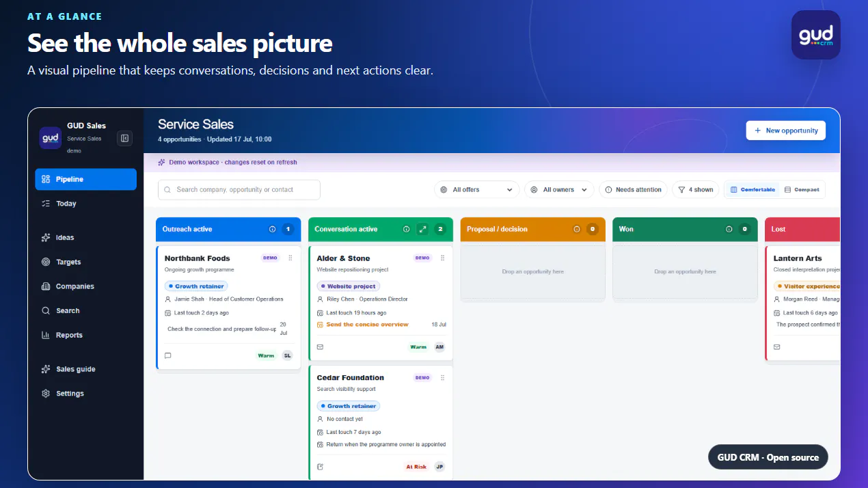The width and height of the screenshot is (868, 488).
Task: Click the mail icon on Alder & Stone card
Action: point(321,347)
